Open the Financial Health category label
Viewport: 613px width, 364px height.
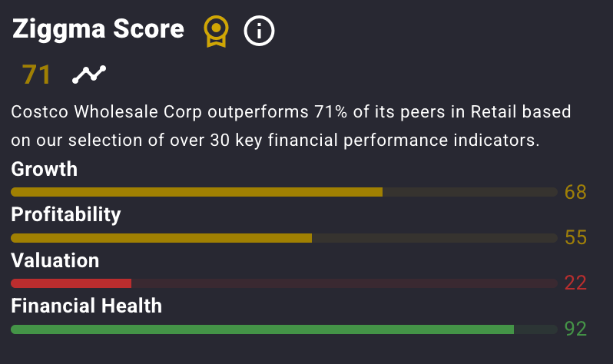click(86, 306)
